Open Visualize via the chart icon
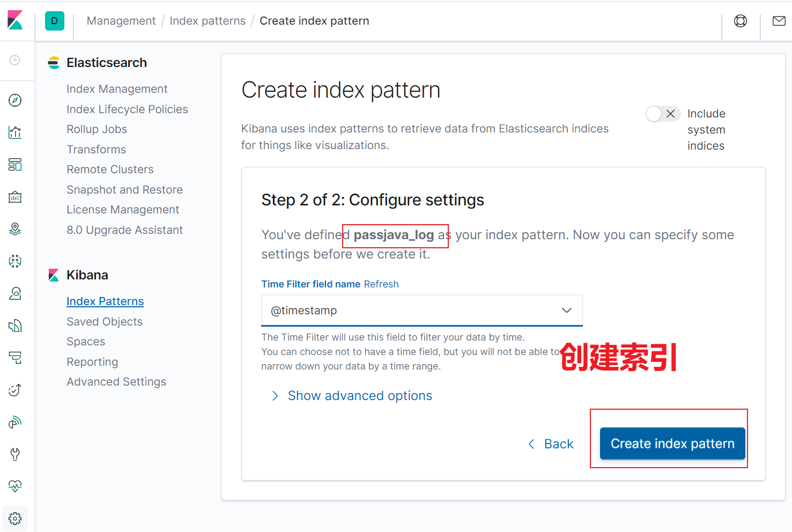792x532 pixels. point(15,132)
